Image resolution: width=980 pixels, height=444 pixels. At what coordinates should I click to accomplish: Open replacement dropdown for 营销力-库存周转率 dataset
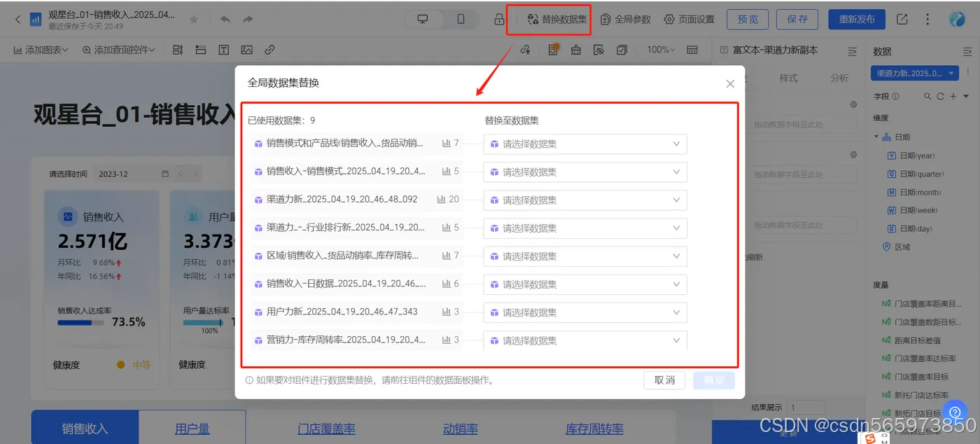585,340
